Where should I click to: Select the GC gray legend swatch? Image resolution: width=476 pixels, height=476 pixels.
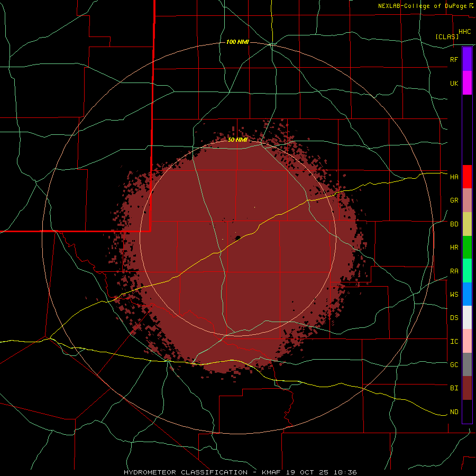[467, 364]
